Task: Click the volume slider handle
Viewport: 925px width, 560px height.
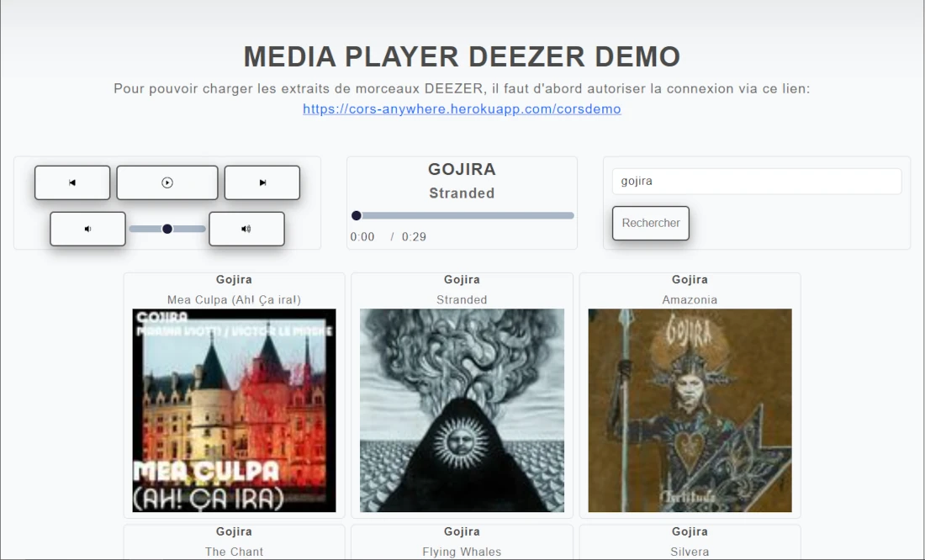Action: tap(167, 229)
